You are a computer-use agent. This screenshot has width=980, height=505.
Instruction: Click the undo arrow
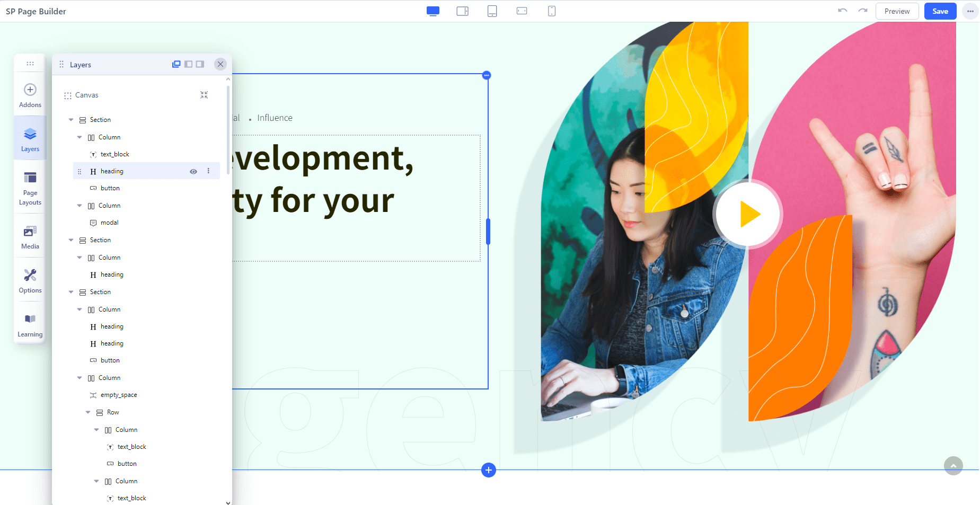pyautogui.click(x=842, y=11)
